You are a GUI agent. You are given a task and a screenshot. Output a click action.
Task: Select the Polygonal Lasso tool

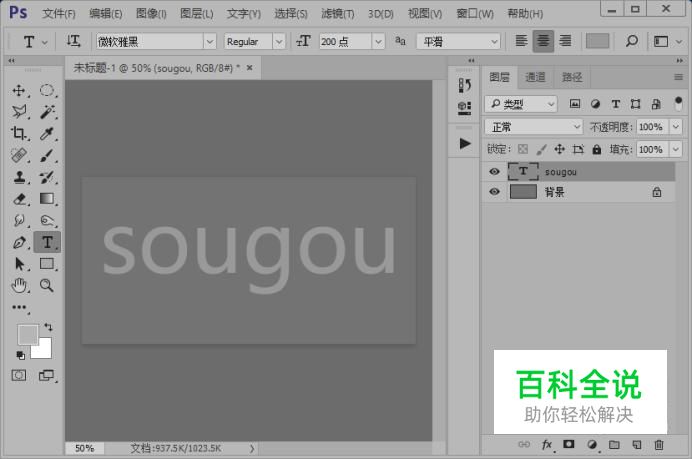[x=19, y=112]
